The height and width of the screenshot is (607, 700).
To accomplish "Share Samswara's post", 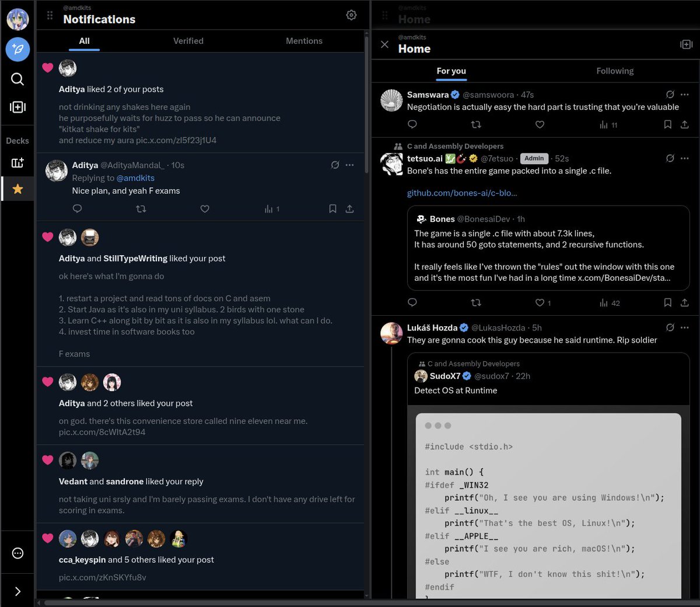I will [685, 124].
